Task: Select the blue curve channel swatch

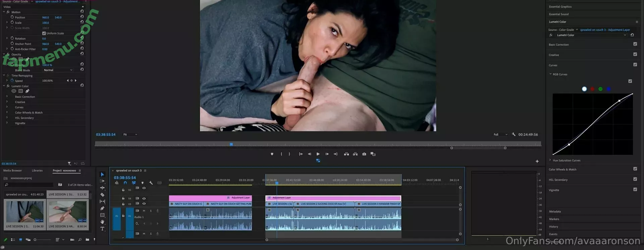Action: (608, 89)
